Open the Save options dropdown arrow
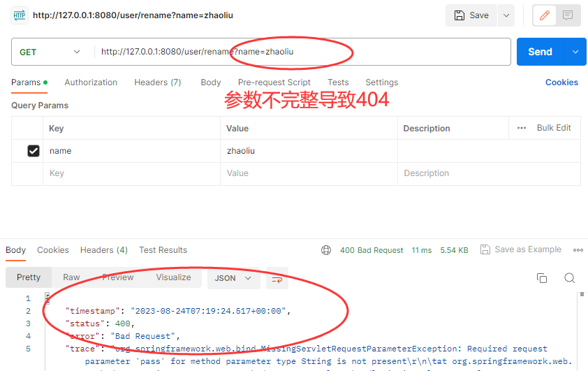 click(x=506, y=15)
